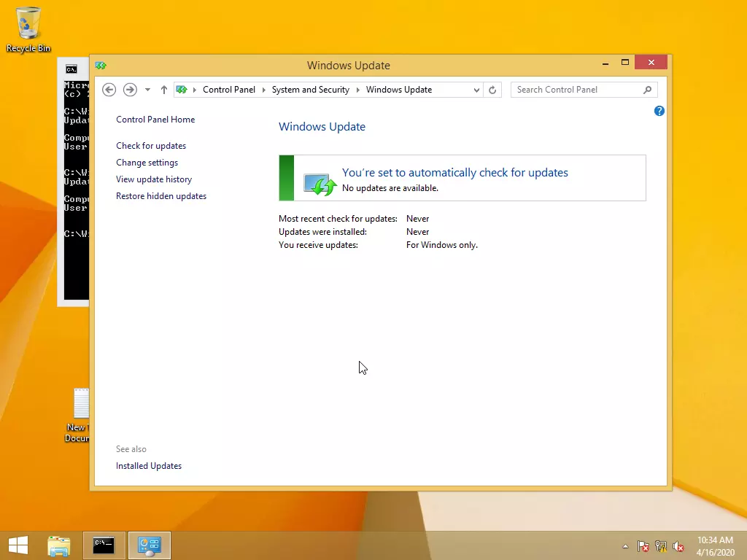Screen dimensions: 747x560
Task: Open the blue Help question mark
Action: [x=659, y=111]
